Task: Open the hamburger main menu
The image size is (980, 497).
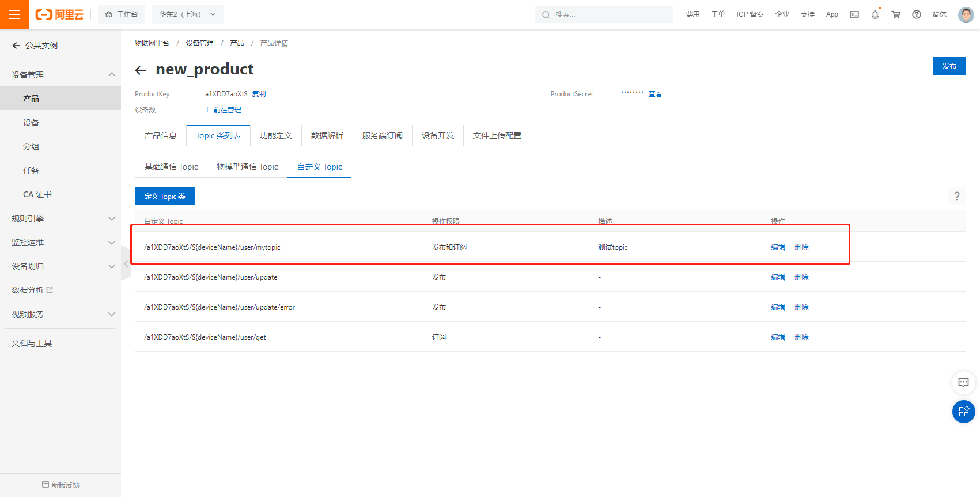Action: [14, 14]
